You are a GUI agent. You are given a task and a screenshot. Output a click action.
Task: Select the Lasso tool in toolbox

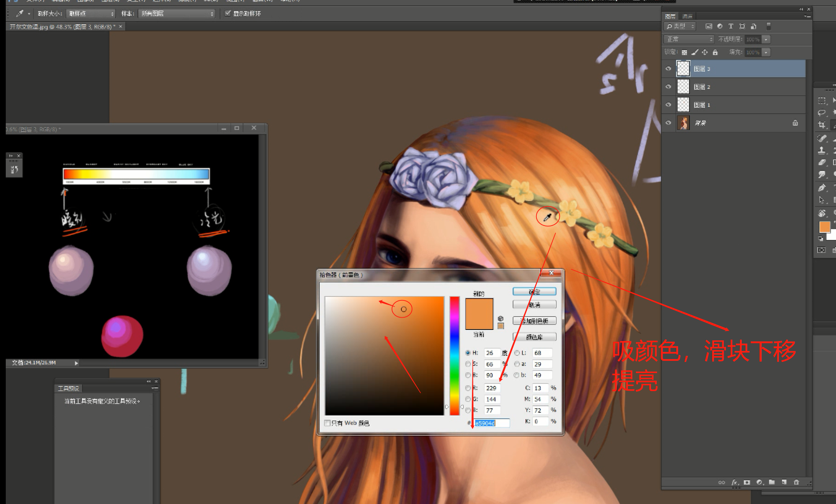pyautogui.click(x=822, y=113)
